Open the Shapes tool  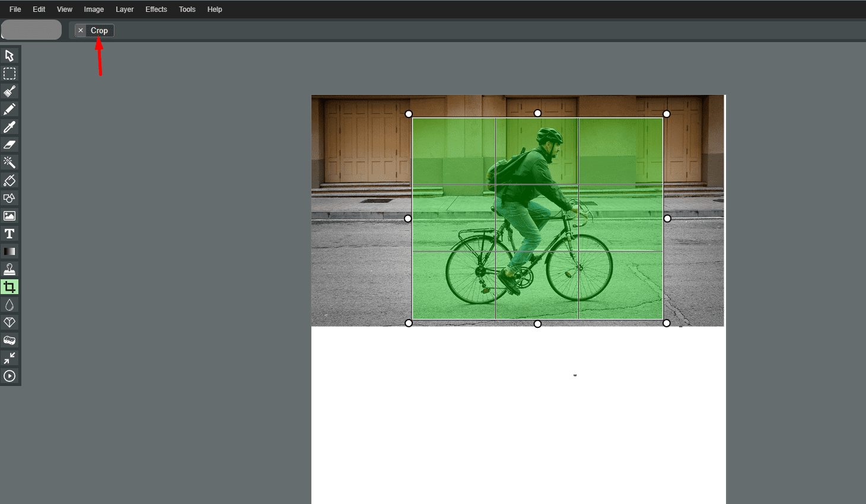(x=9, y=198)
